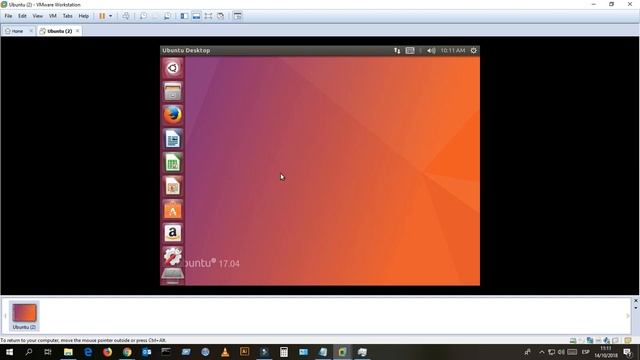Select the Ubuntu (2) thumbnail preview
The image size is (640, 360).
coord(24,316)
